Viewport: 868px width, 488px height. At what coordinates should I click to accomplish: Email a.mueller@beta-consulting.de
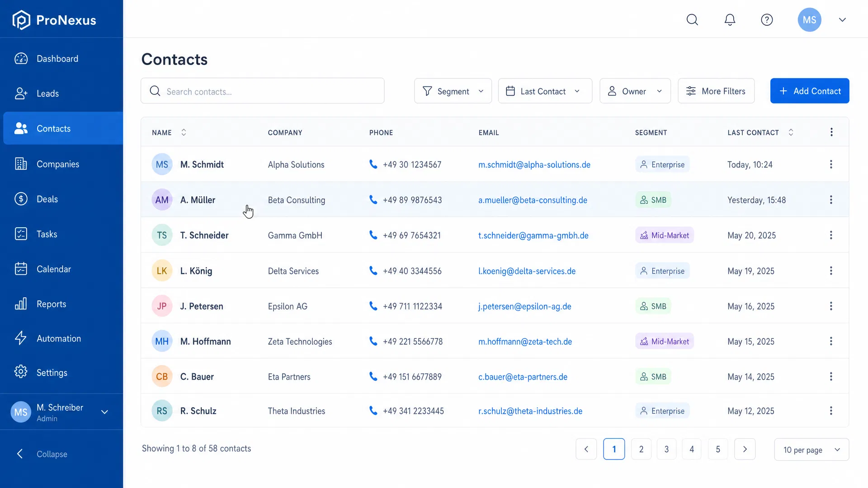(533, 200)
